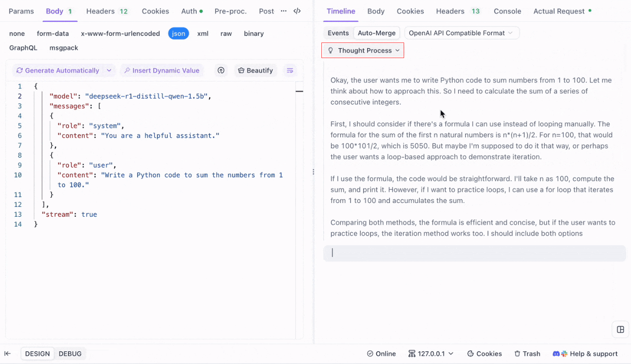This screenshot has width=631, height=364.
Task: Open request Headers 12 tab
Action: tap(107, 11)
